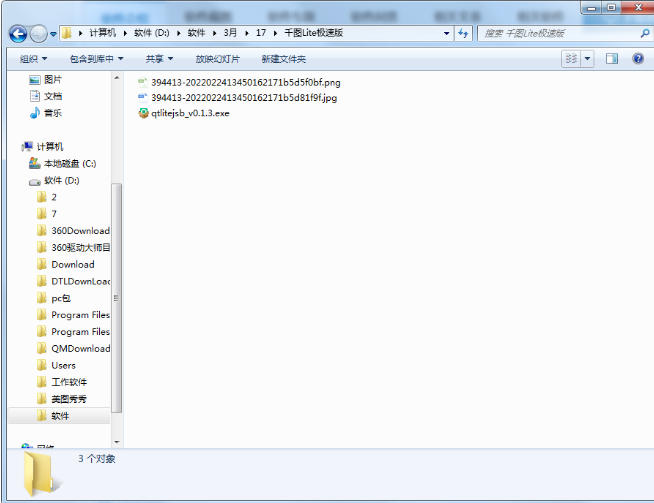
Task: Open the 共享 menu
Action: point(159,59)
